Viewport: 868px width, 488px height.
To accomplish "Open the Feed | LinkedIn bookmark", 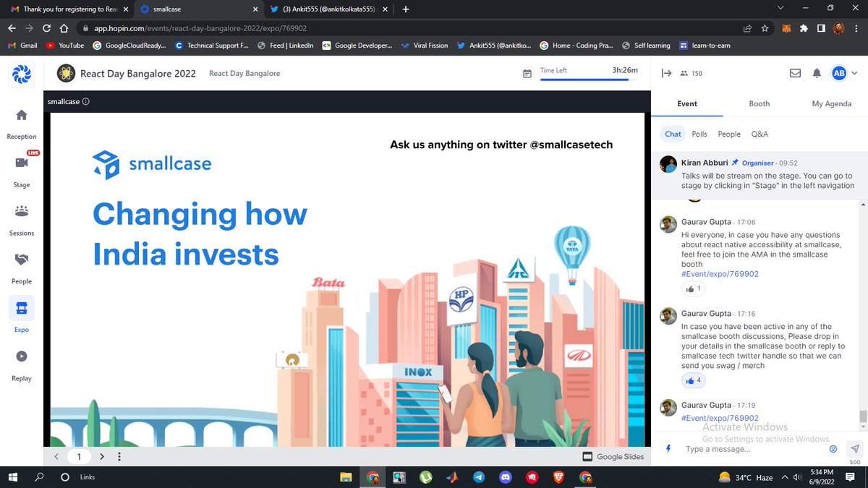I will (x=286, y=45).
